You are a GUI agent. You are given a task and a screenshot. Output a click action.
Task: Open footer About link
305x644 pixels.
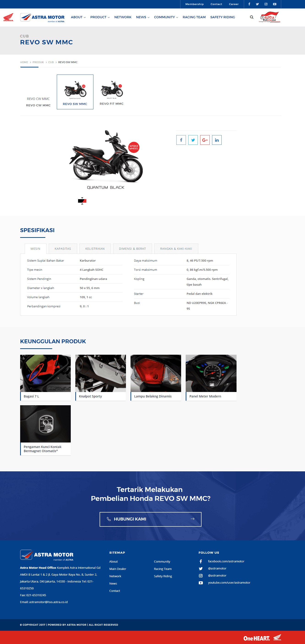(113, 561)
